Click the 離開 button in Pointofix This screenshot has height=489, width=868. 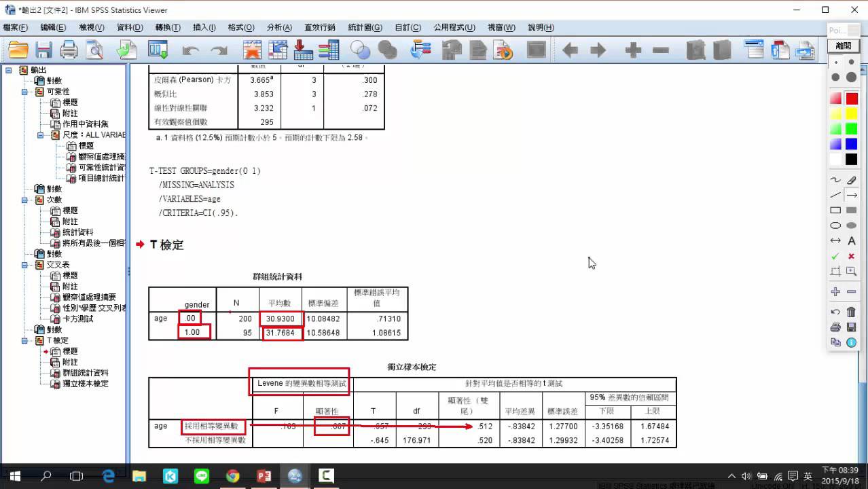pyautogui.click(x=844, y=46)
